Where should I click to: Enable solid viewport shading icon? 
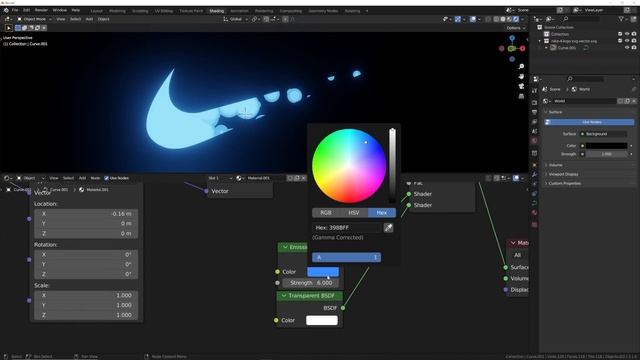(503, 19)
